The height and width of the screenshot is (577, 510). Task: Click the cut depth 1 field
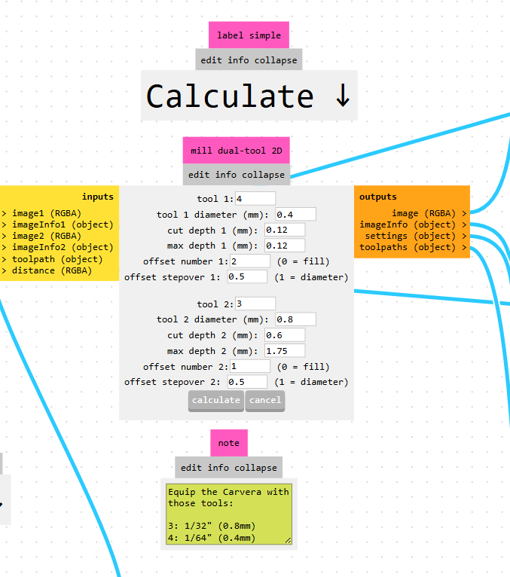tap(285, 230)
